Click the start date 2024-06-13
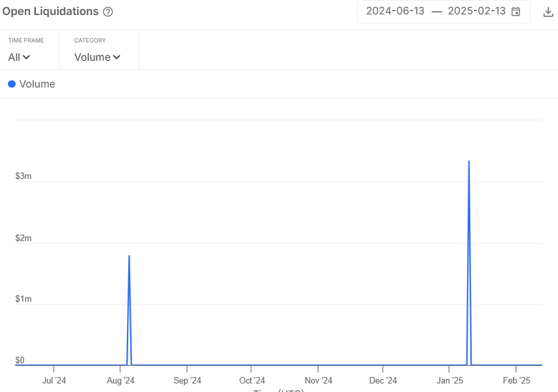The height and width of the screenshot is (392, 558). [395, 11]
